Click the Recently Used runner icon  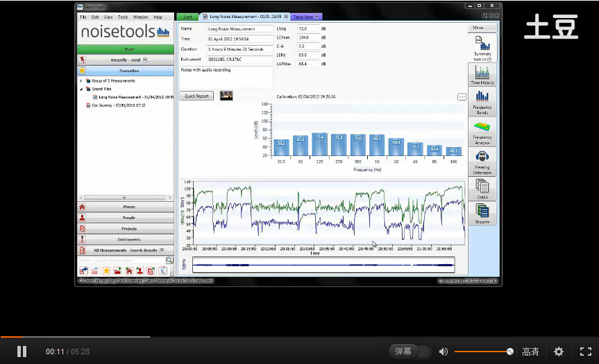[x=82, y=60]
